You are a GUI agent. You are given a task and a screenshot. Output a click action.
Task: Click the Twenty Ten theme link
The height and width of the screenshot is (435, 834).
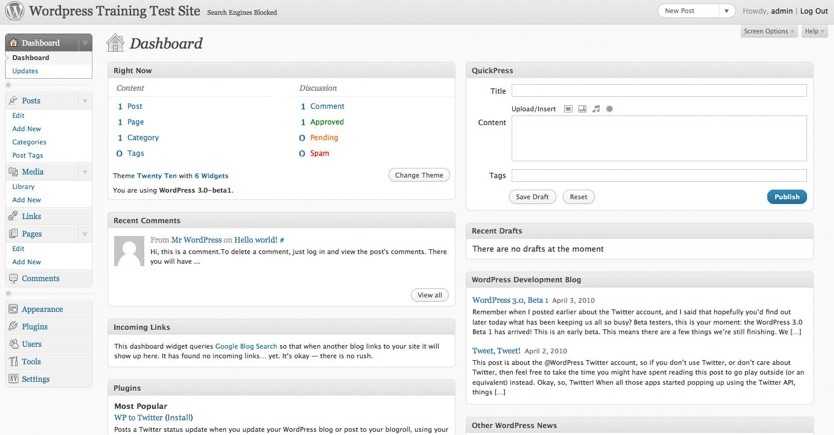156,175
